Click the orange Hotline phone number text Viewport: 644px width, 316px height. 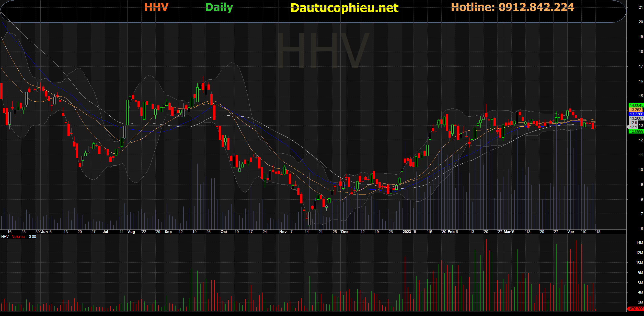click(x=512, y=7)
